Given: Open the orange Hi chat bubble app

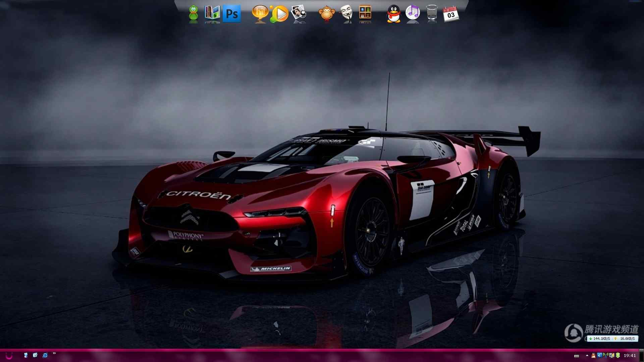Looking at the screenshot, I should (x=260, y=13).
